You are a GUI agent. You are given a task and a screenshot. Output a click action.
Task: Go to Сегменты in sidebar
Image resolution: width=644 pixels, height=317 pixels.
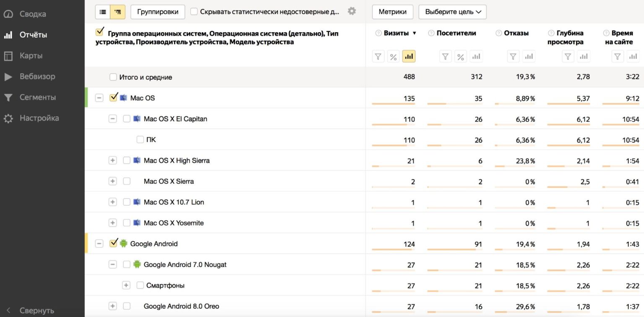pyautogui.click(x=37, y=97)
